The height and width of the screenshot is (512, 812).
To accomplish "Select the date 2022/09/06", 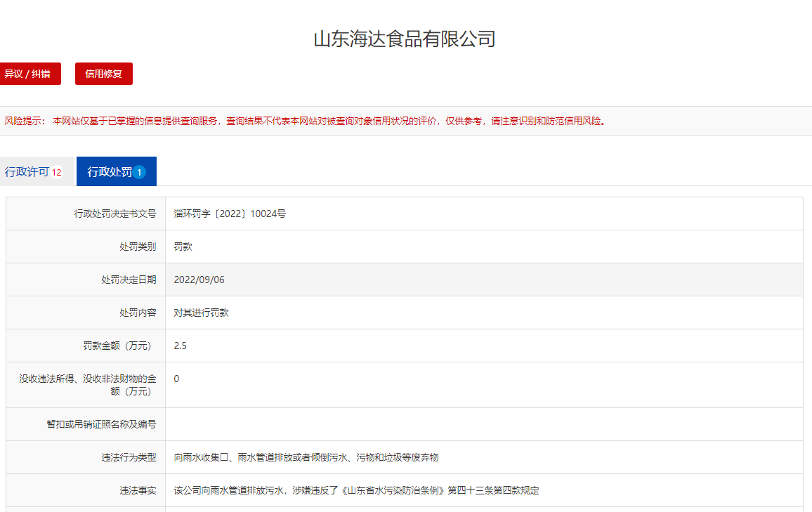I will click(x=199, y=280).
